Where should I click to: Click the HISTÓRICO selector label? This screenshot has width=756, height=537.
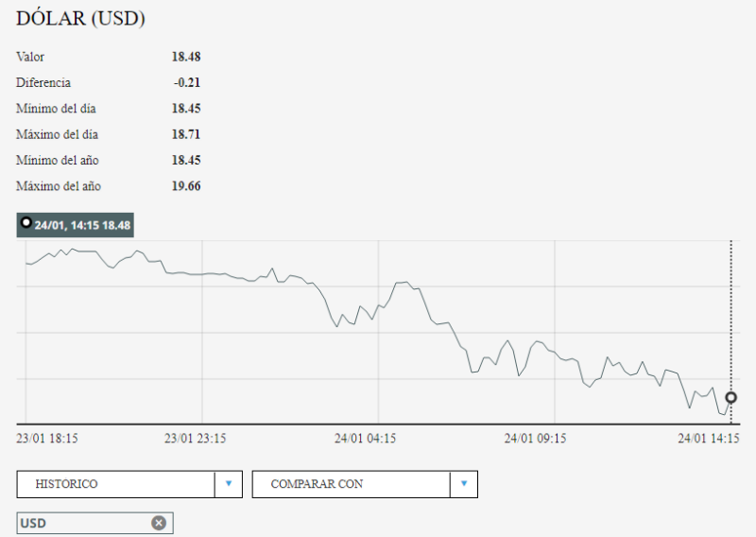pos(66,484)
